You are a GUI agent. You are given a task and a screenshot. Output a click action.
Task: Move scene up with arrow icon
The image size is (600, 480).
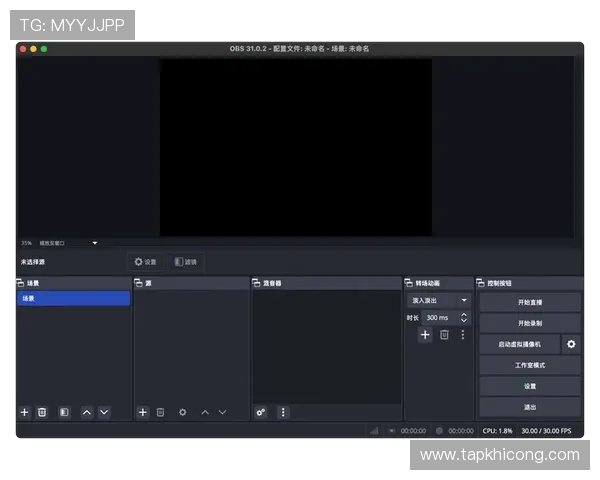click(87, 412)
